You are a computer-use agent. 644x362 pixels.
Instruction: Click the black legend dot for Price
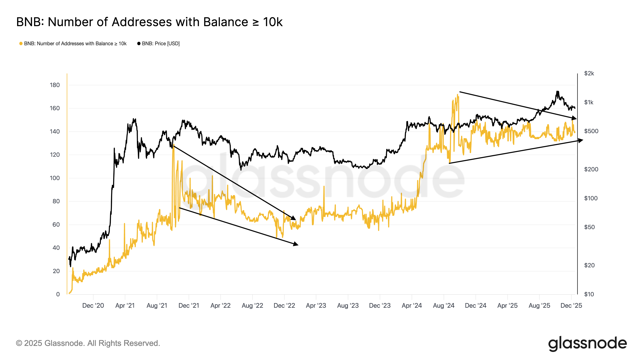pyautogui.click(x=139, y=44)
